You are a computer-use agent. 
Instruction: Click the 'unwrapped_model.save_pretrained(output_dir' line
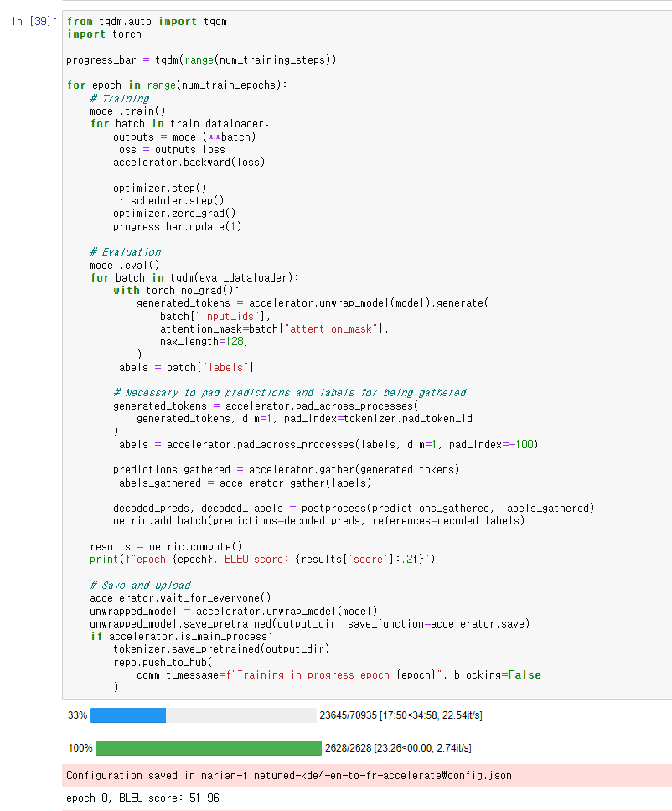[x=310, y=624]
